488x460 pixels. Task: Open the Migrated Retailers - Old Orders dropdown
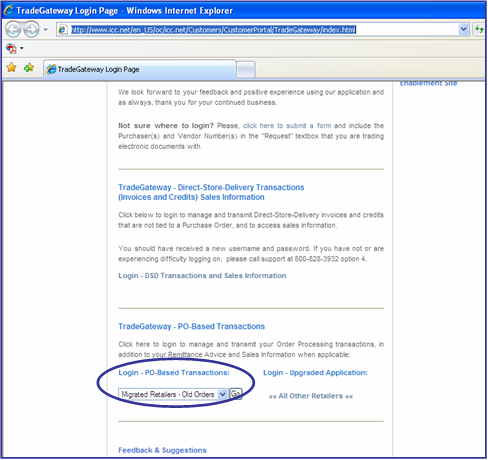pos(173,394)
